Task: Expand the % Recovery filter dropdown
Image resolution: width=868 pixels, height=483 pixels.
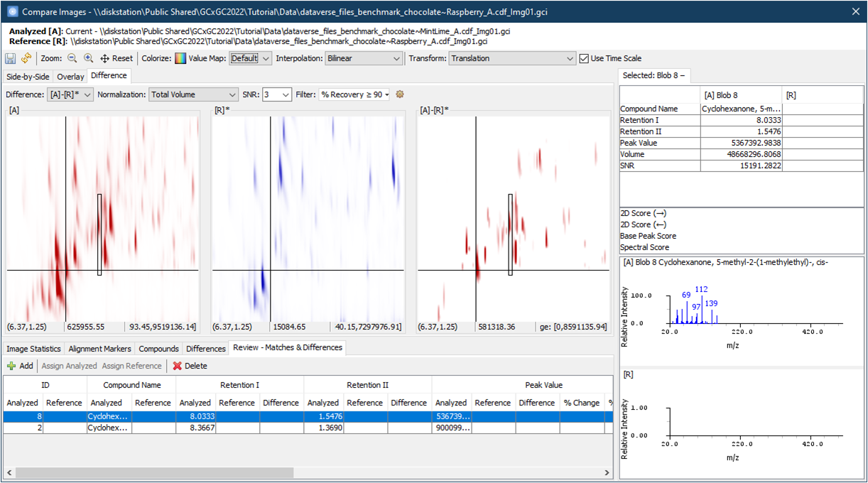Action: (354, 94)
